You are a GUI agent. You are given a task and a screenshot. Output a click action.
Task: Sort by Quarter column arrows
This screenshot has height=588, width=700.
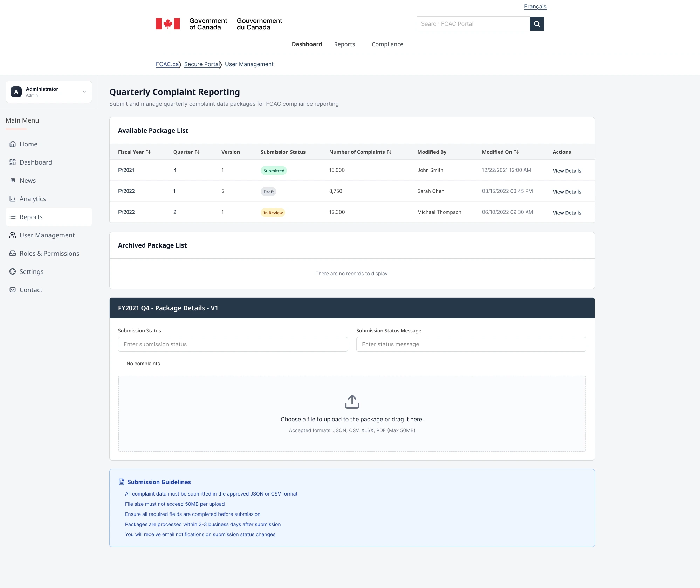tap(197, 152)
